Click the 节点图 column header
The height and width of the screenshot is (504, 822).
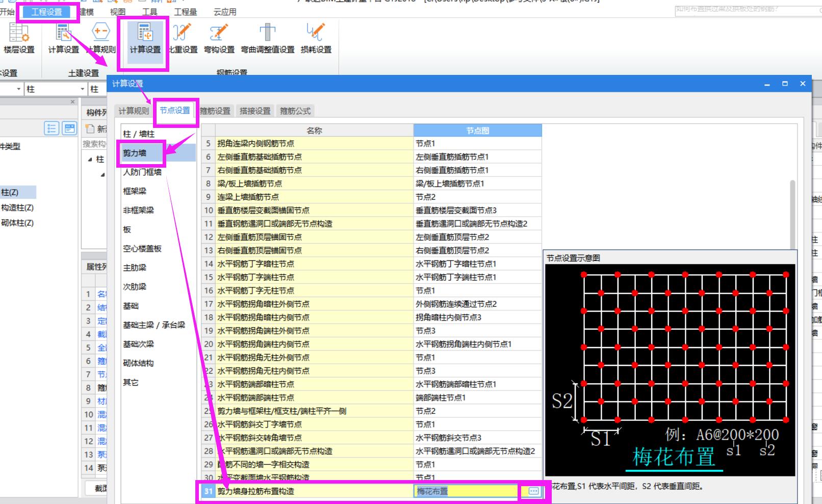coord(477,130)
